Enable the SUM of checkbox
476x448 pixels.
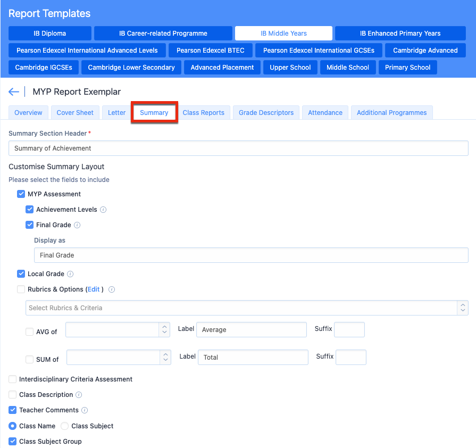pos(29,360)
